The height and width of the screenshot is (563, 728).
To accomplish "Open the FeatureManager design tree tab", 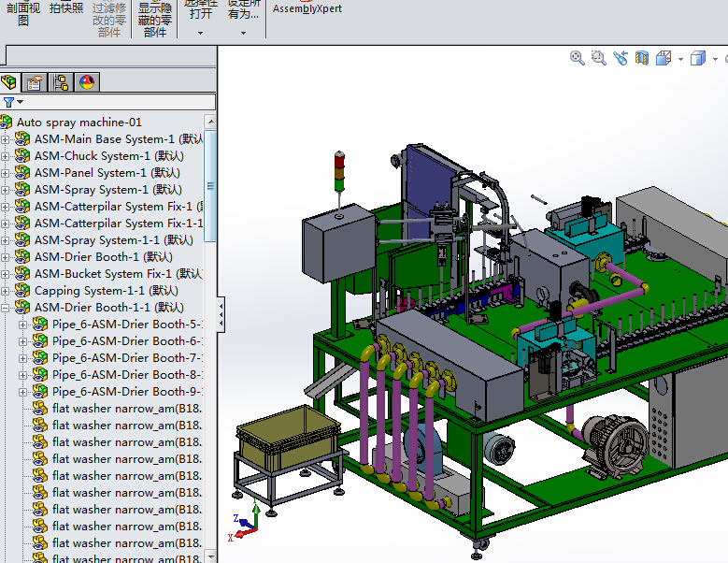I will pyautogui.click(x=8, y=83).
